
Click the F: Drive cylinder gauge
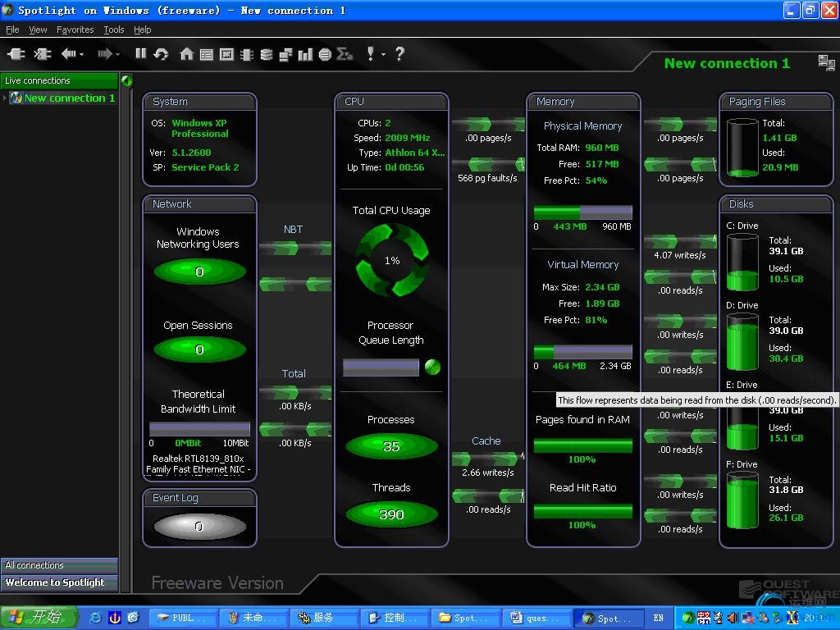(742, 501)
